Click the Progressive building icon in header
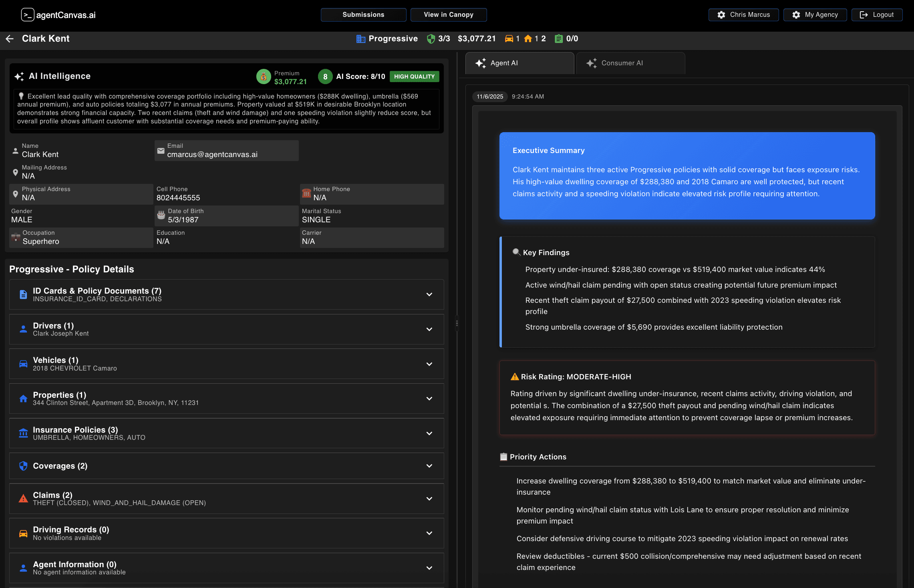Screen dimensions: 914x588 pyautogui.click(x=361, y=39)
